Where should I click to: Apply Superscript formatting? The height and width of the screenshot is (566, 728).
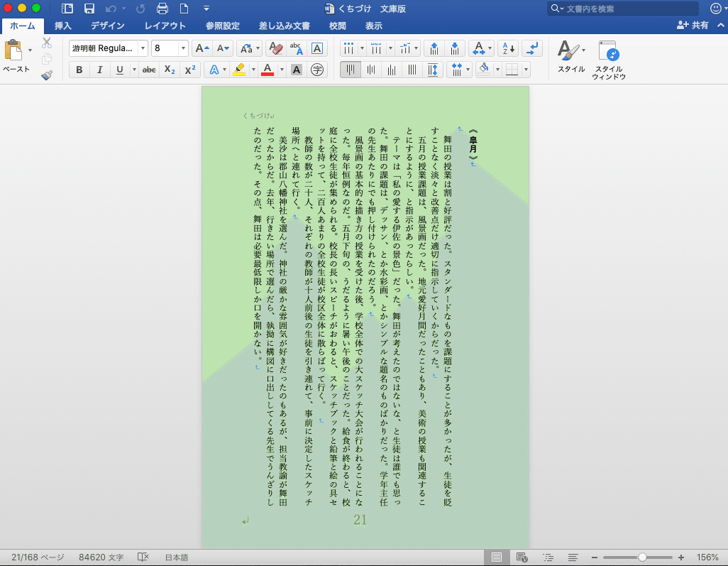pos(189,70)
